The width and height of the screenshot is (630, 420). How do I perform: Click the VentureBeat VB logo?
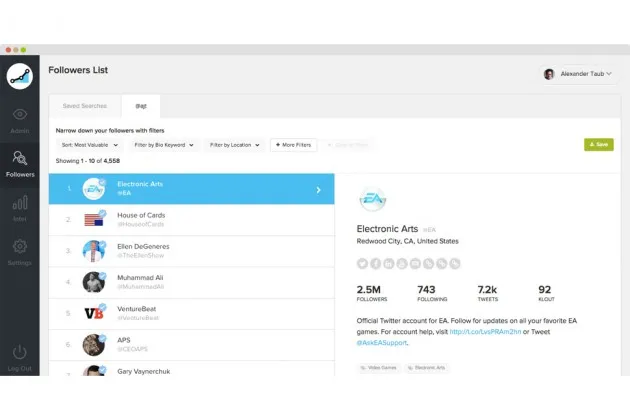point(94,313)
